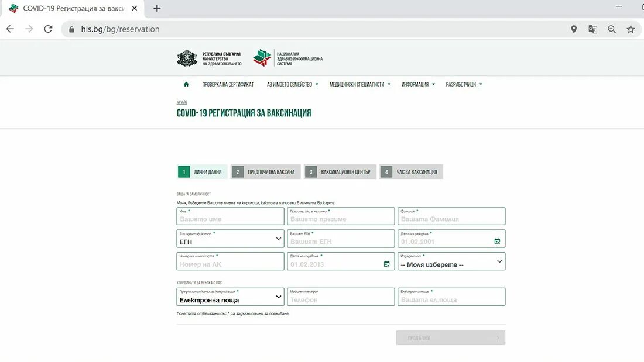
Task: Click the translate page icon
Action: click(x=592, y=29)
